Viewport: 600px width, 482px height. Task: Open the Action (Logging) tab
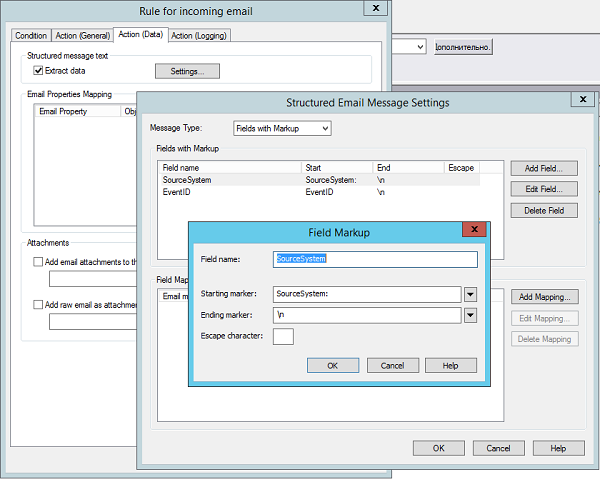click(x=199, y=36)
